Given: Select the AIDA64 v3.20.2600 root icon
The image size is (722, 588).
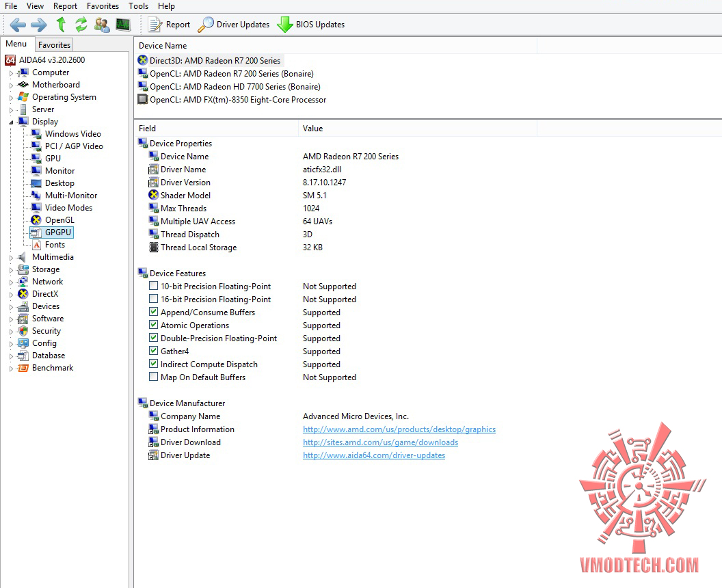Looking at the screenshot, I should coord(10,60).
